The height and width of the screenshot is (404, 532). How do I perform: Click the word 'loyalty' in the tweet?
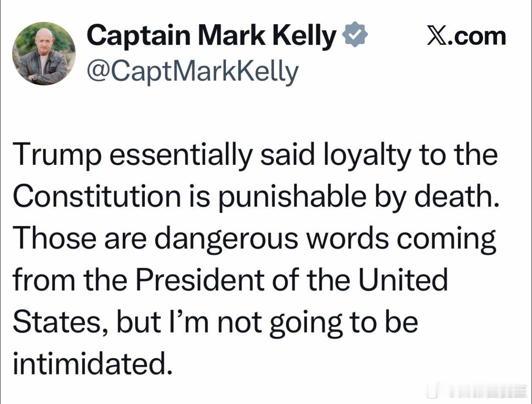click(366, 155)
